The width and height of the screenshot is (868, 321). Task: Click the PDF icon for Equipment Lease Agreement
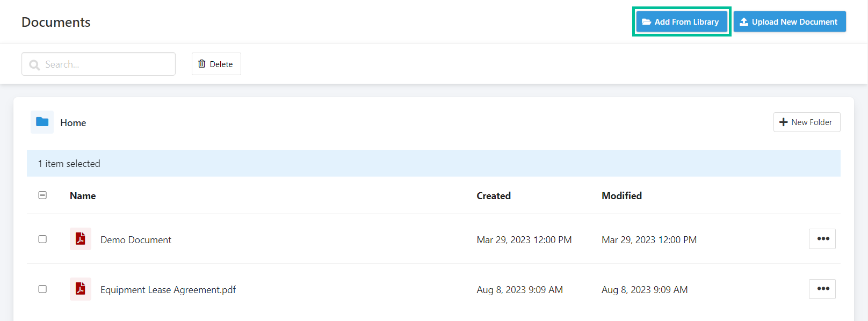(80, 289)
